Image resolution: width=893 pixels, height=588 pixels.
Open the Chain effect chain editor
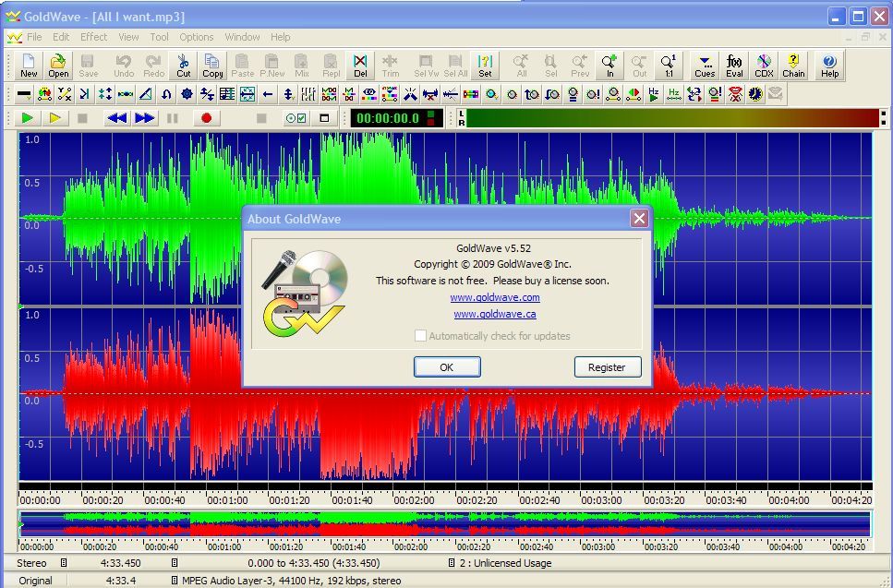coord(793,66)
